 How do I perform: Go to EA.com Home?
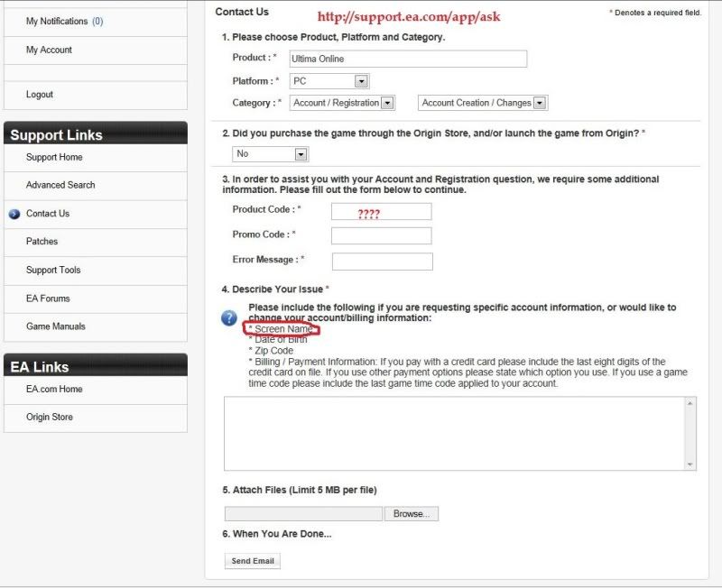(54, 390)
